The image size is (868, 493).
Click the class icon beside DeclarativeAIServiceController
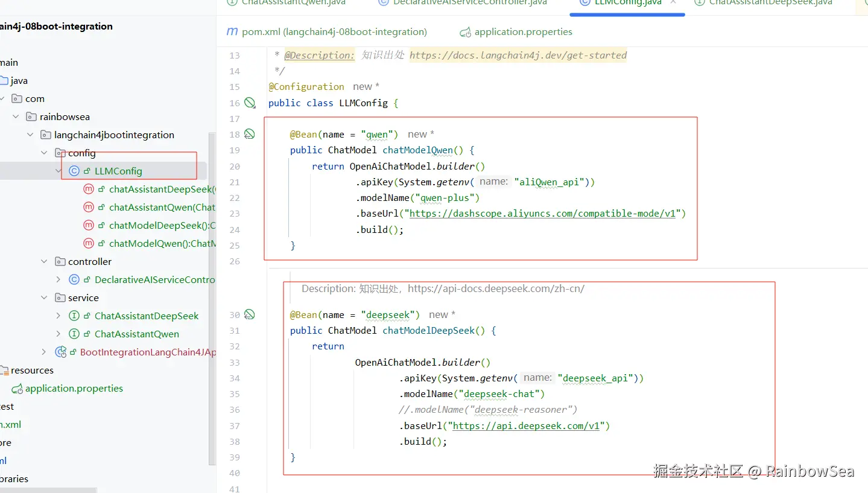tap(74, 279)
